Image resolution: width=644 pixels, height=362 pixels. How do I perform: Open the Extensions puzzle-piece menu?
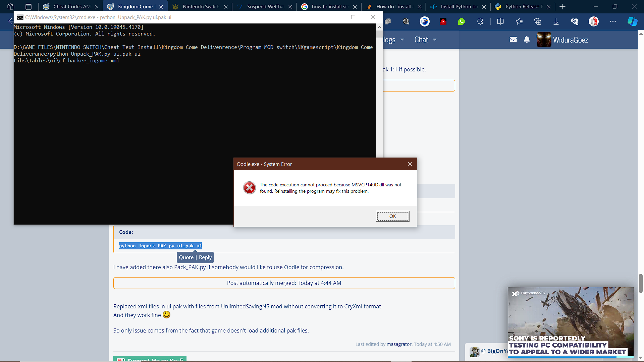point(480,21)
